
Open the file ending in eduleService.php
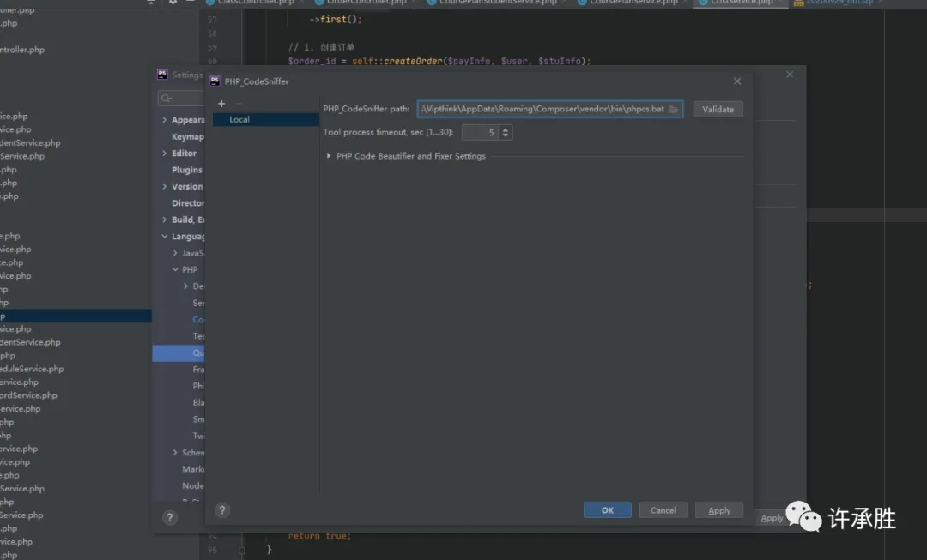coord(32,369)
